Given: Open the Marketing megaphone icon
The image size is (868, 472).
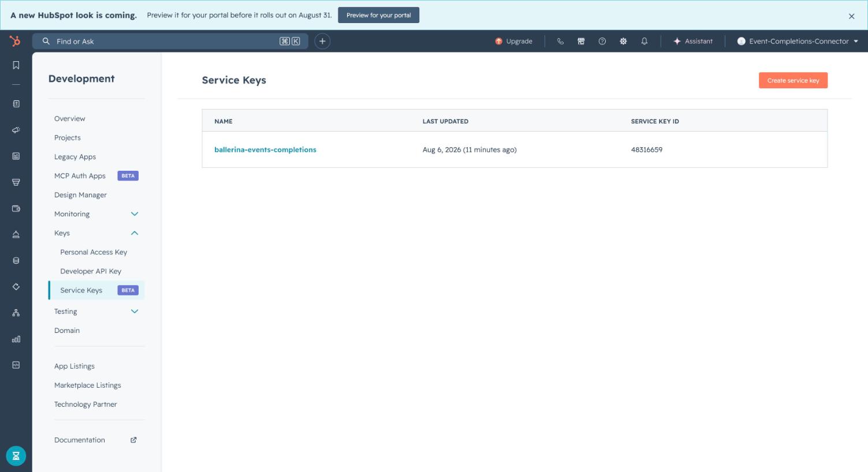Looking at the screenshot, I should tap(16, 130).
